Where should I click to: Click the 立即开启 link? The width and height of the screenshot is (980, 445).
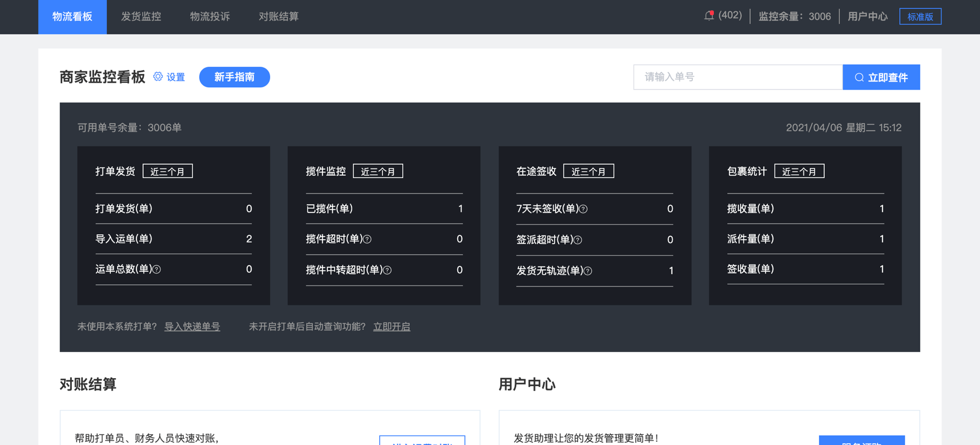(x=391, y=327)
